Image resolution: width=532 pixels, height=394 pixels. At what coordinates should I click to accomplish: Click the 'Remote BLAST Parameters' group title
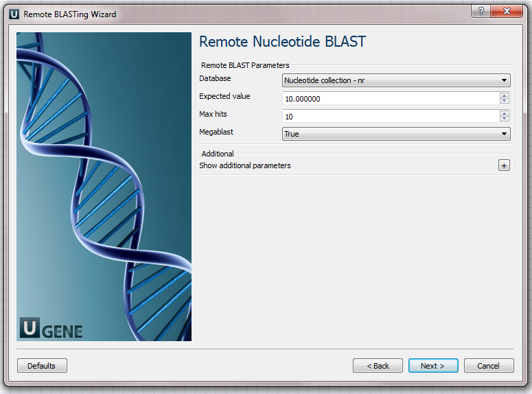point(245,65)
